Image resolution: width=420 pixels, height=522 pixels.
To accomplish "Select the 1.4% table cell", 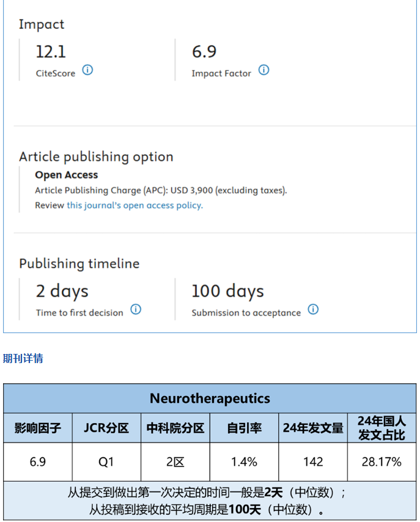I will pyautogui.click(x=244, y=462).
